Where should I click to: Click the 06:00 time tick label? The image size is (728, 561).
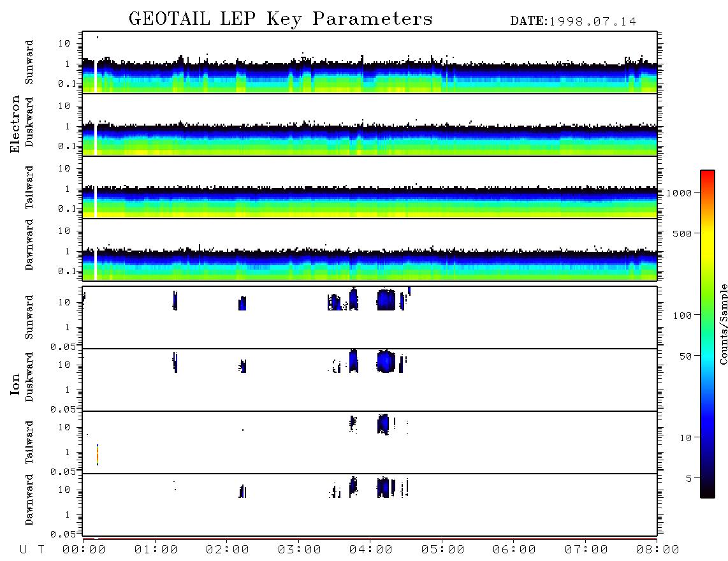click(x=514, y=550)
